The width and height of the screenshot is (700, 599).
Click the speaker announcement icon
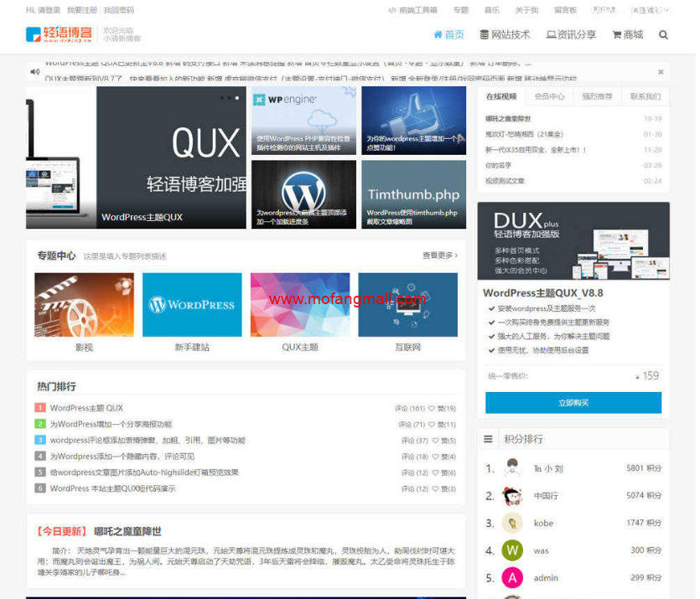click(x=35, y=72)
